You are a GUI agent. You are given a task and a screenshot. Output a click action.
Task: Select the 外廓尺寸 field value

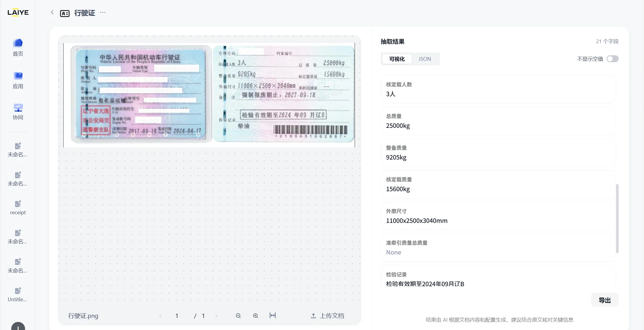(416, 221)
